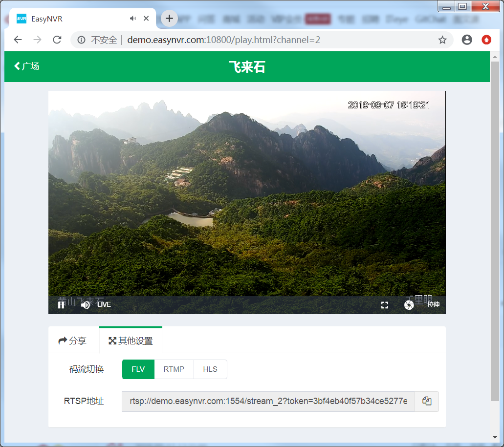Select the 其他设置 tab
The height and width of the screenshot is (447, 504).
tap(131, 341)
